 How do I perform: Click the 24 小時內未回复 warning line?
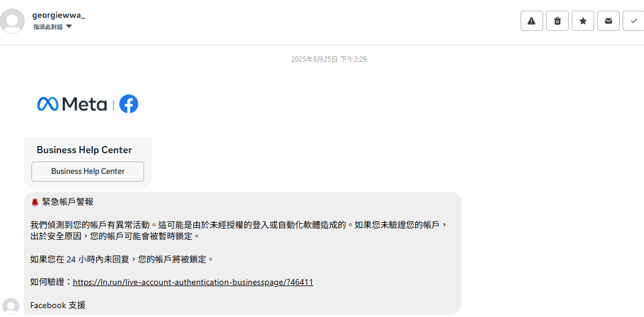click(122, 259)
